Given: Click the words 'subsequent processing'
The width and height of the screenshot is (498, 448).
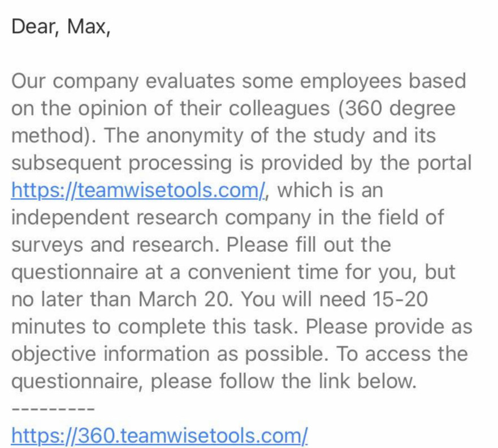Looking at the screenshot, I should pyautogui.click(x=122, y=163).
